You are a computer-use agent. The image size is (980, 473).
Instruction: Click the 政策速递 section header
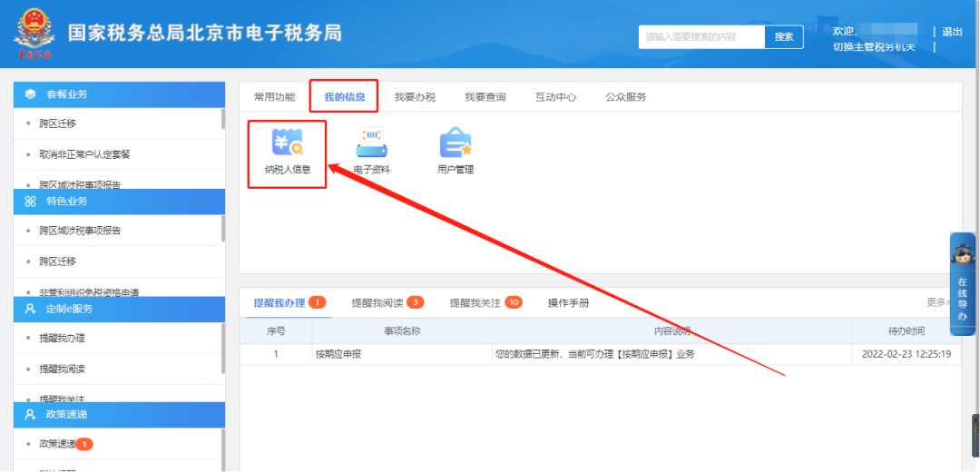[119, 415]
